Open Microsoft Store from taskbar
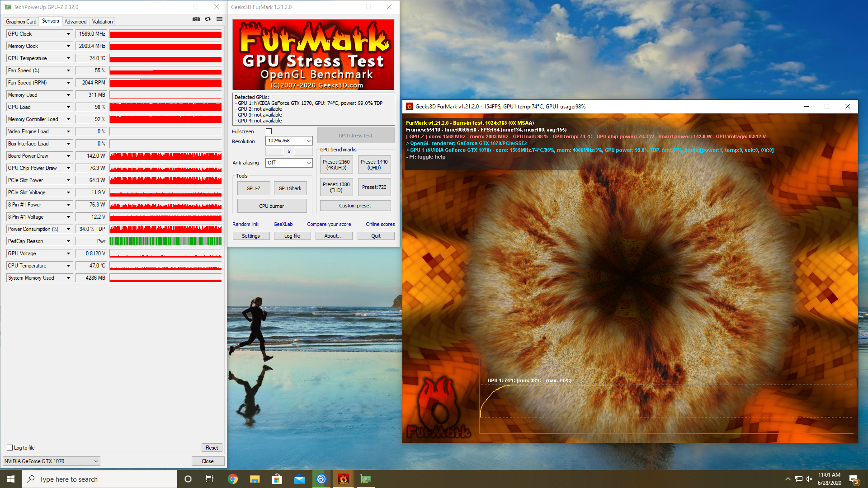The width and height of the screenshot is (868, 488). [x=277, y=479]
